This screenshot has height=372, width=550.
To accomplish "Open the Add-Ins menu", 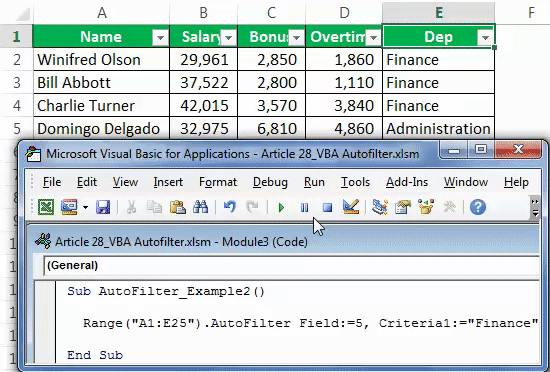I will tap(407, 182).
